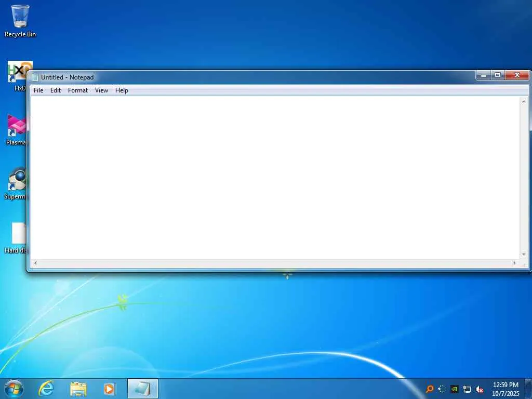532x399 pixels.
Task: Click the orange magnifier tray icon
Action: point(430,389)
